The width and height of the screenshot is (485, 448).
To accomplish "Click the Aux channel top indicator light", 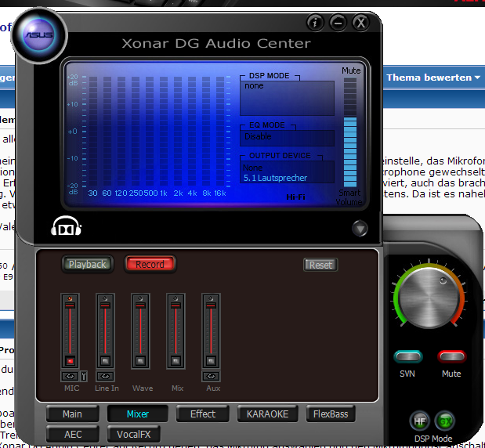I will 211,298.
